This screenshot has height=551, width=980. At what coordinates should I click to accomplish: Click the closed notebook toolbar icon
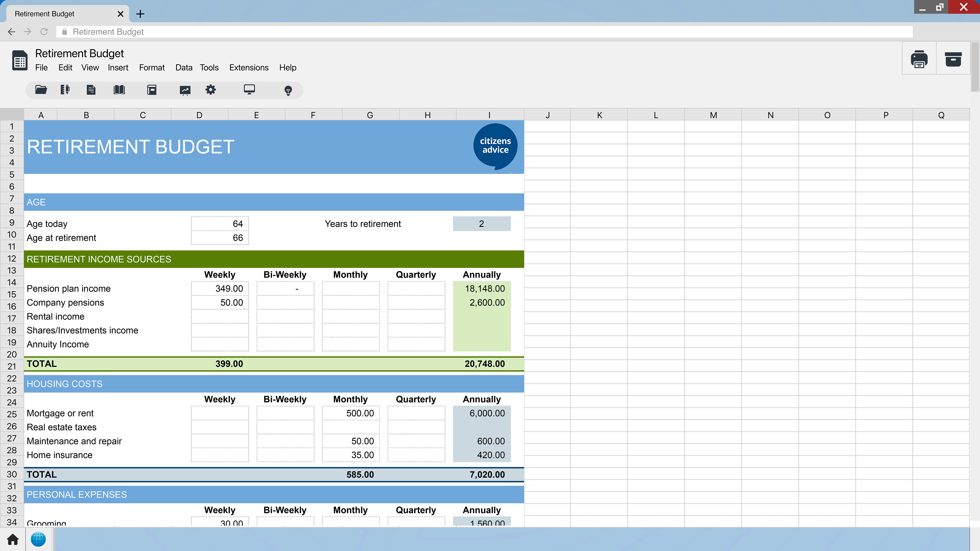tap(152, 90)
